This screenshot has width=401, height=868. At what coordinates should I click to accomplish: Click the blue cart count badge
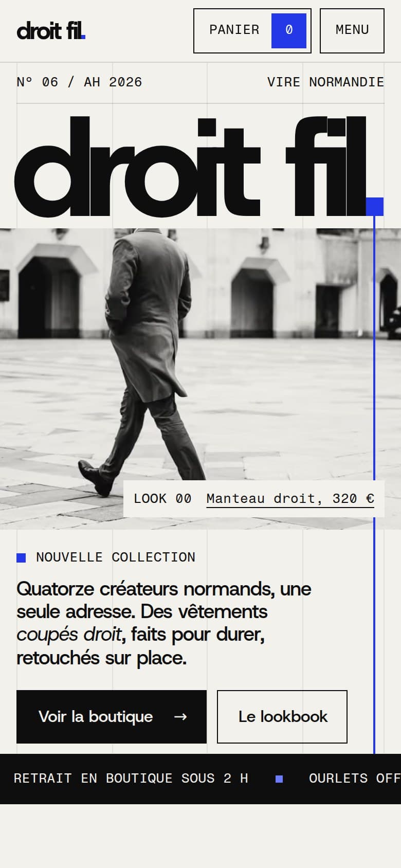click(x=289, y=31)
